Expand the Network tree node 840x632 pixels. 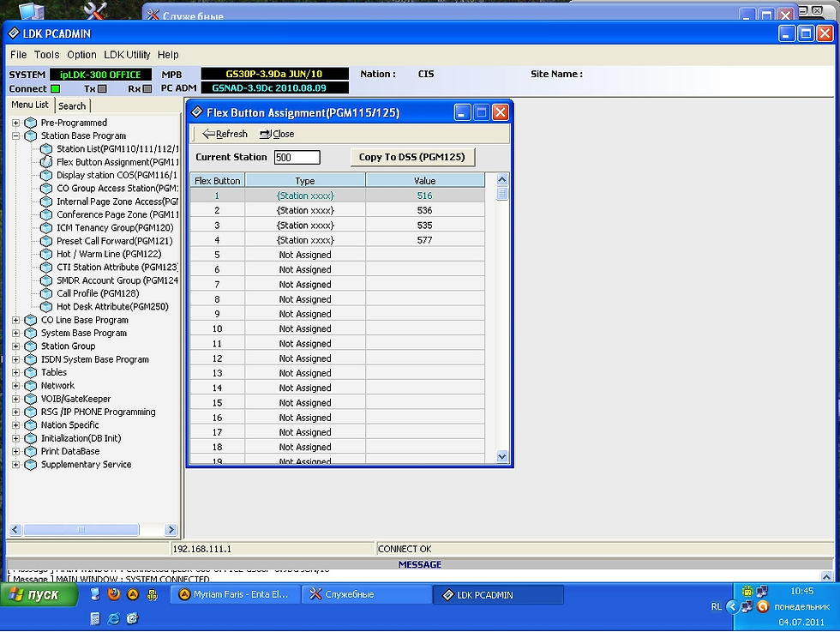tap(15, 385)
